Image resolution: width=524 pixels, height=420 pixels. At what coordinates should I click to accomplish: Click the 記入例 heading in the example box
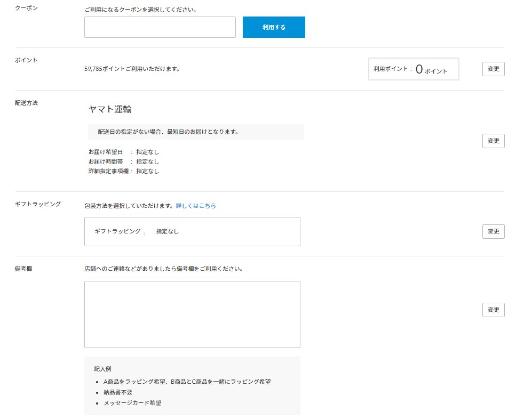[102, 369]
